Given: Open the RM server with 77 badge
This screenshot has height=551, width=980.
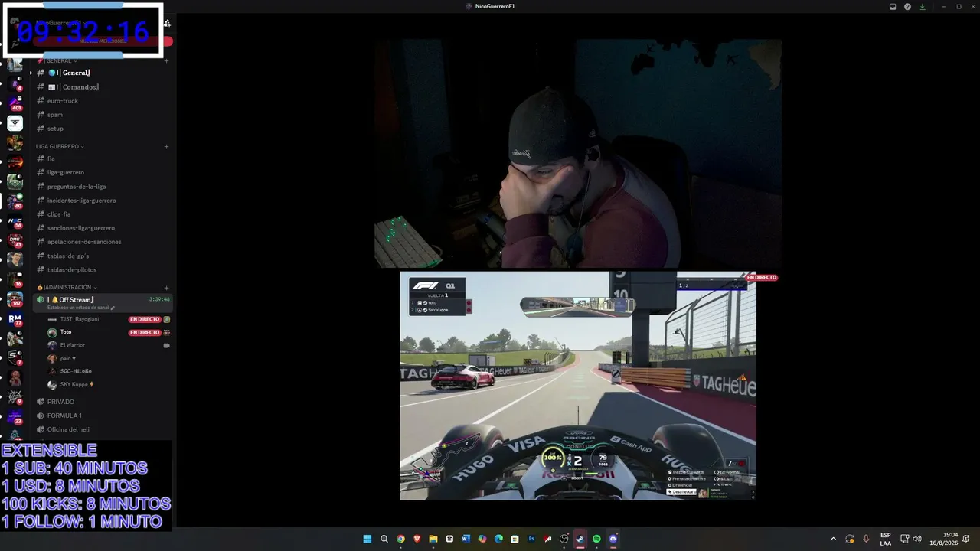Looking at the screenshot, I should [x=15, y=319].
